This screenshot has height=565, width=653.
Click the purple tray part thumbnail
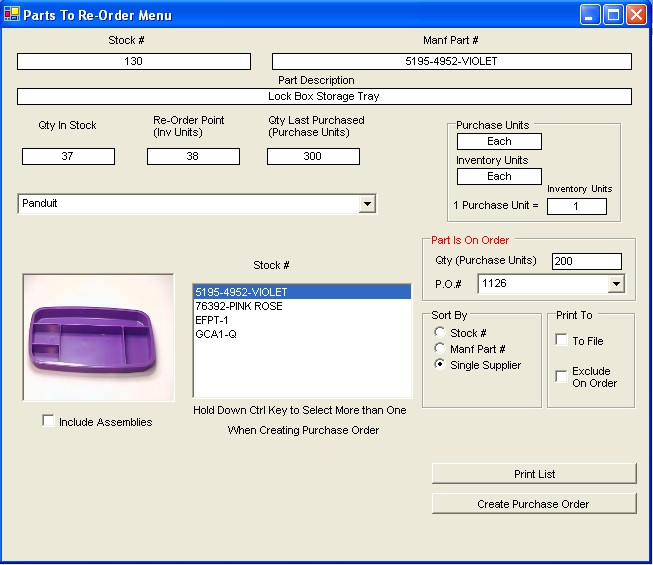click(x=98, y=337)
